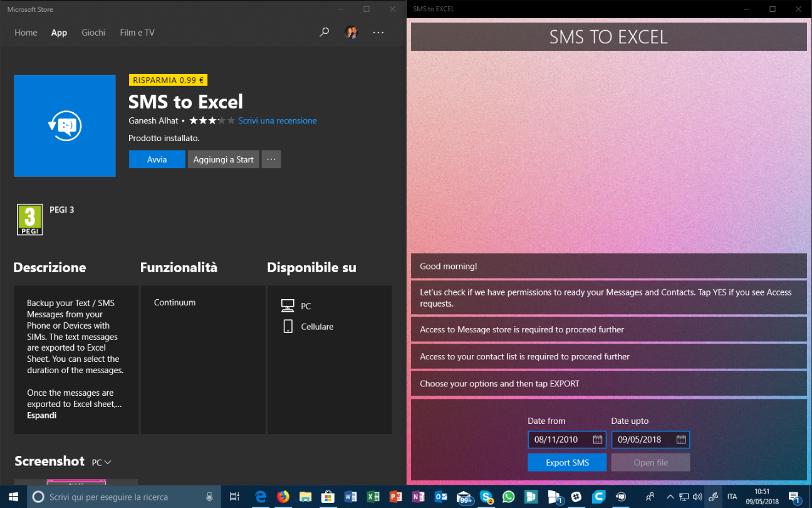The image size is (812, 508).
Task: Click RISPARMIA 0,99 € badge
Action: click(168, 80)
